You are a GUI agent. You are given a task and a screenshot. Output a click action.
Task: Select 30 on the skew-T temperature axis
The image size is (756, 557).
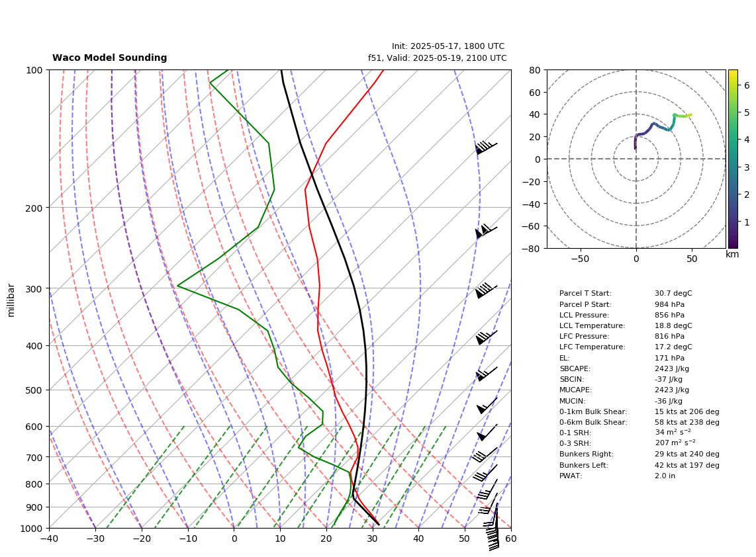372,538
